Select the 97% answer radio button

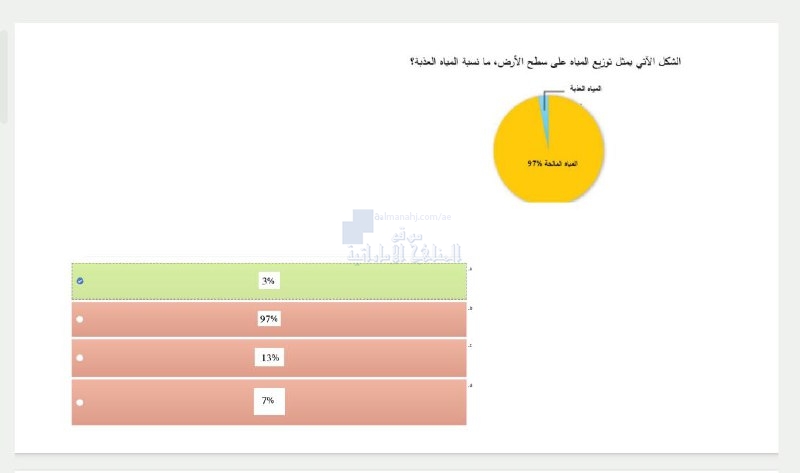click(x=80, y=319)
